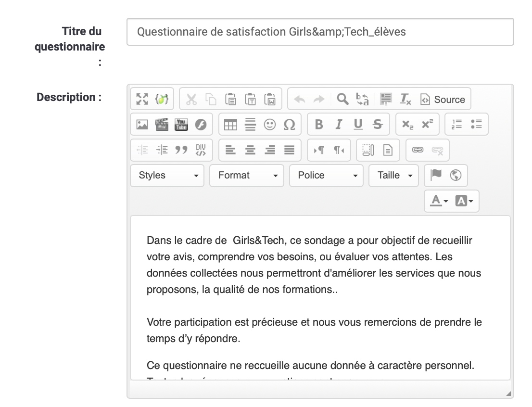This screenshot has width=532, height=407.
Task: Insert an image with the picture icon
Action: [x=142, y=125]
